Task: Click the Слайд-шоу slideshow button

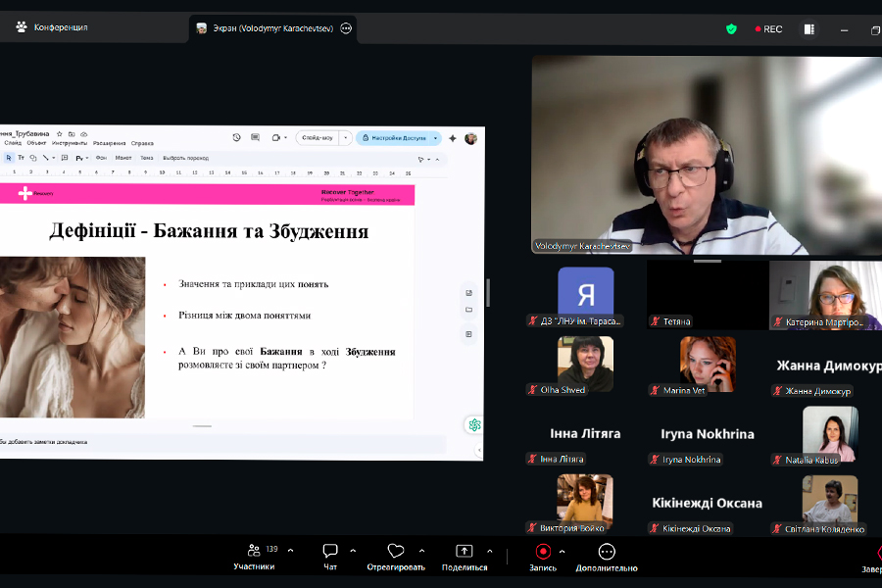Action: click(318, 137)
